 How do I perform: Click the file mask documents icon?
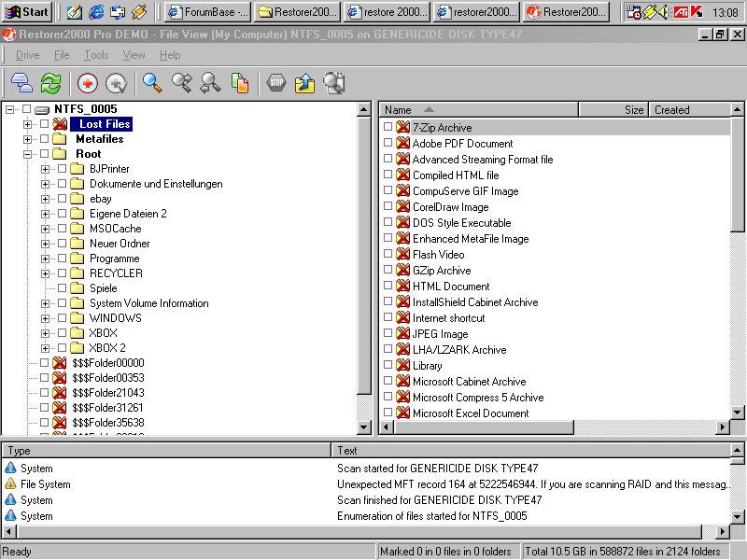pos(240,83)
